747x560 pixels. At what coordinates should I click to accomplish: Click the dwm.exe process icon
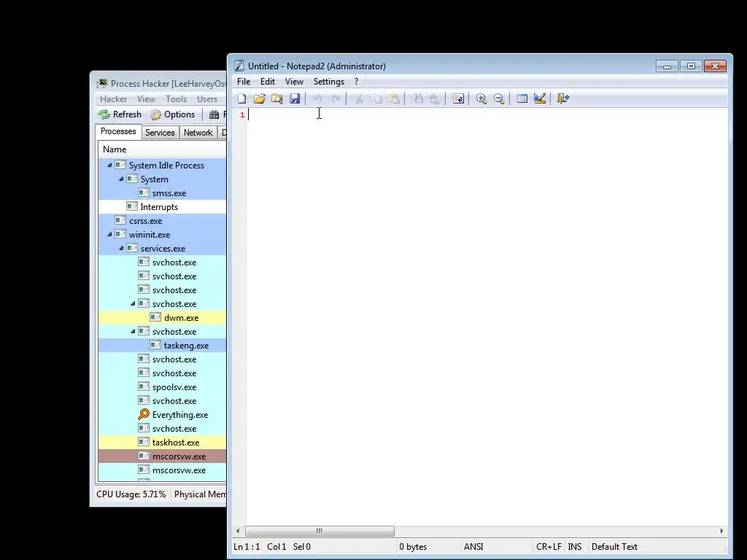155,317
